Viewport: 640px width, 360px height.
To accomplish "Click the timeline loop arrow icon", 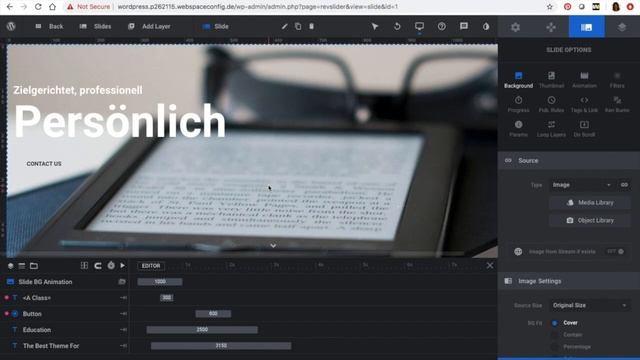I will tap(98, 266).
